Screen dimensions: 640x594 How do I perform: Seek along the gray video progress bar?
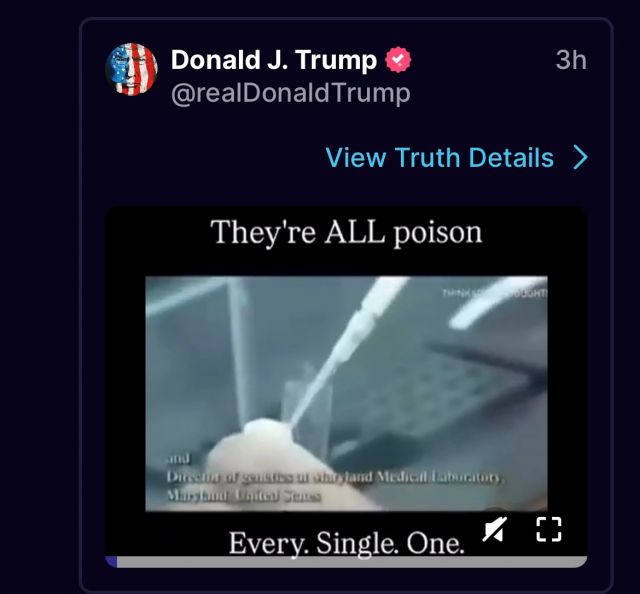point(346,562)
